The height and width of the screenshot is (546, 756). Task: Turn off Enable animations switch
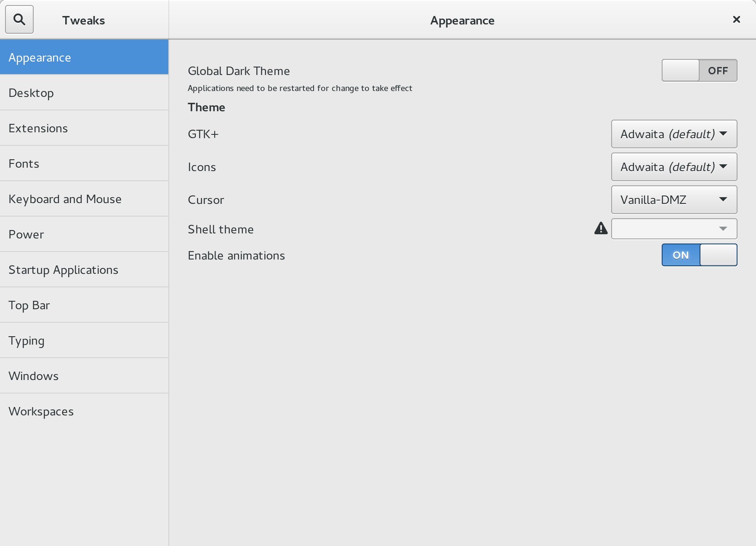coord(699,255)
